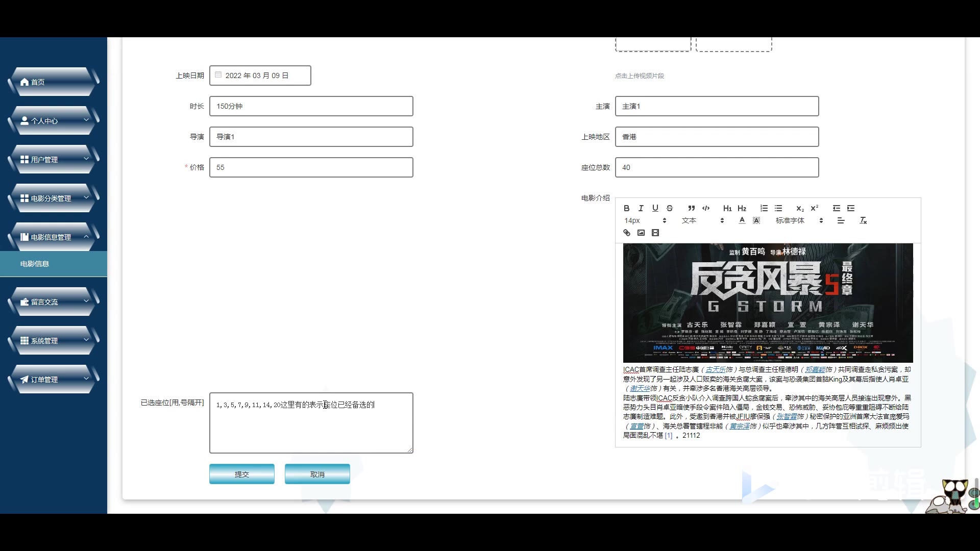Focus the 导演 input field
The width and height of the screenshot is (980, 551).
pyautogui.click(x=311, y=137)
